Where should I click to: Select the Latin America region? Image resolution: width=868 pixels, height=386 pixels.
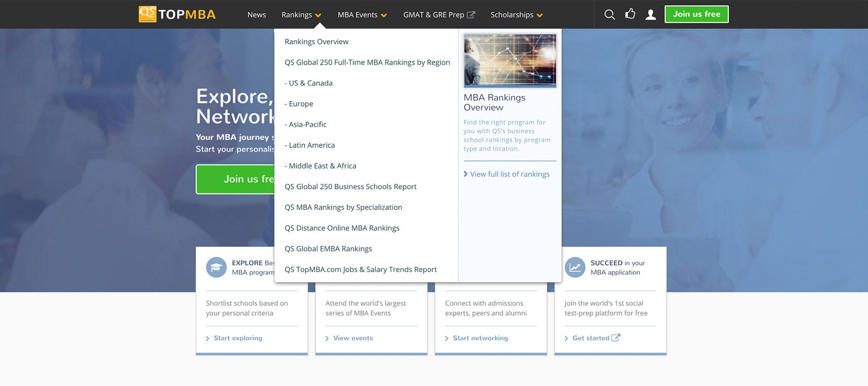tap(310, 145)
